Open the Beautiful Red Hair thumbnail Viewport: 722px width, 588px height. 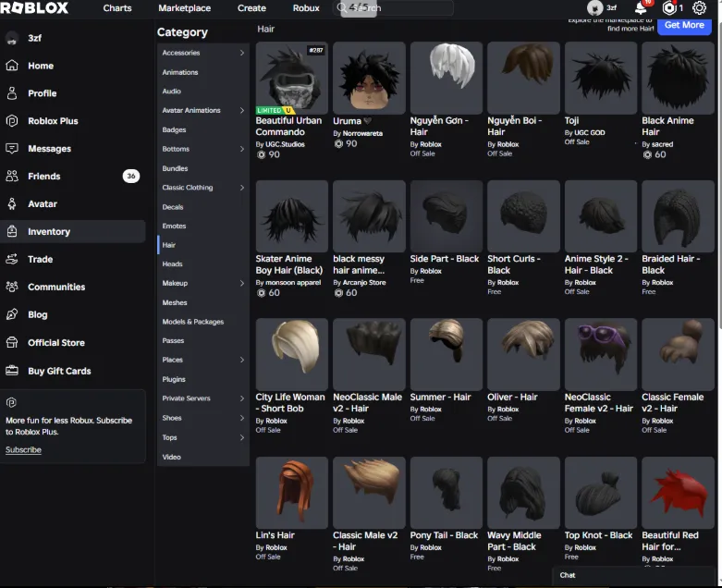(678, 493)
